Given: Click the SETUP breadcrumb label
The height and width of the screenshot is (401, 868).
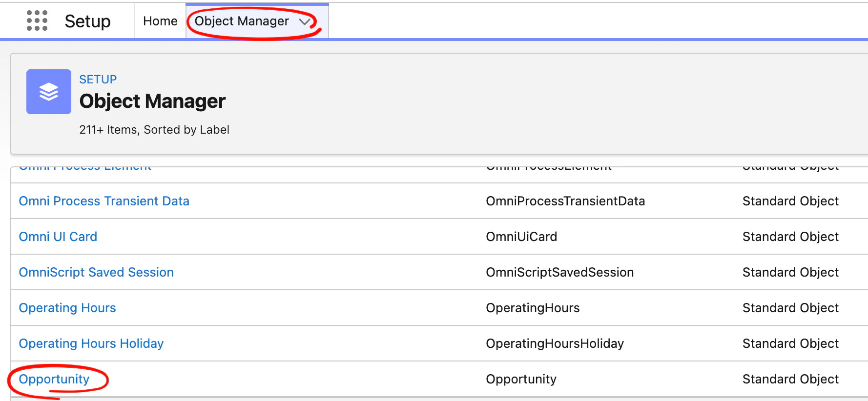Looking at the screenshot, I should [98, 80].
